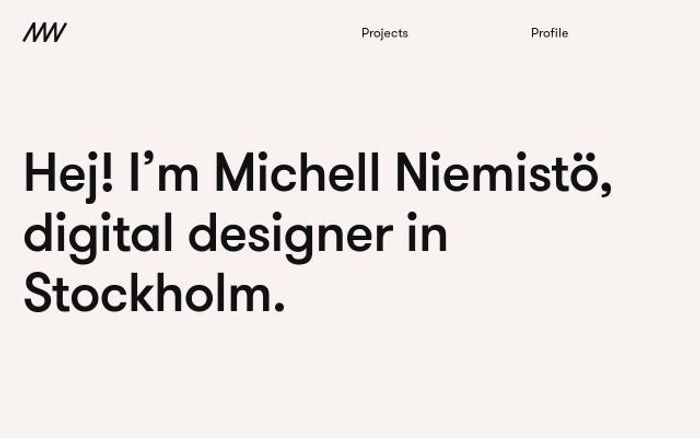
Task: Click the word "in" in headline
Action: (427, 233)
